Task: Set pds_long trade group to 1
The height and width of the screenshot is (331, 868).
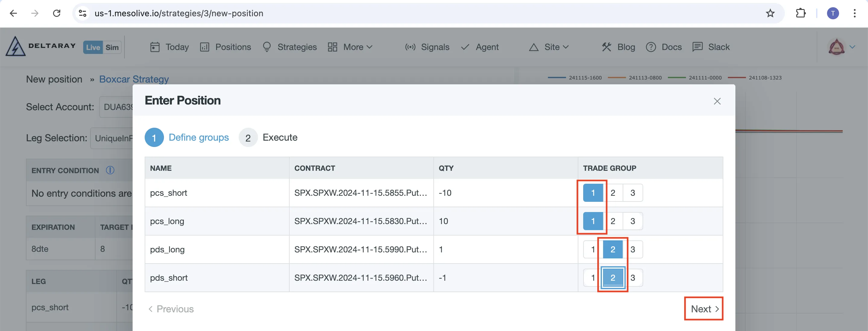Action: point(593,249)
